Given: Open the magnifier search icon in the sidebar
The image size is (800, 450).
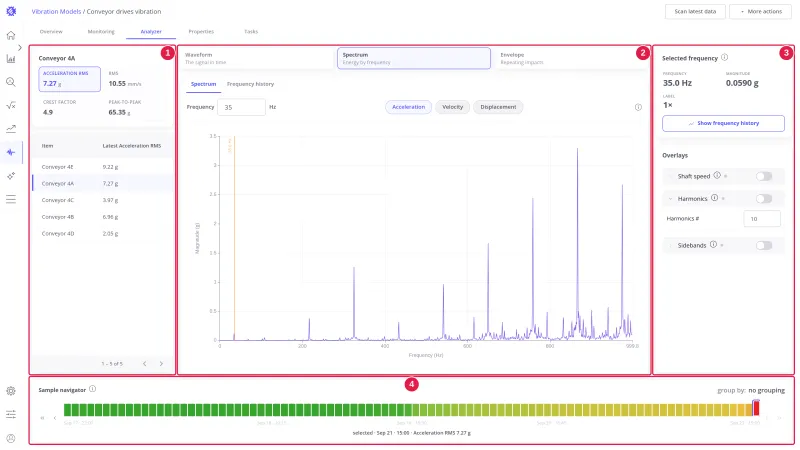Looking at the screenshot, I should click(11, 82).
